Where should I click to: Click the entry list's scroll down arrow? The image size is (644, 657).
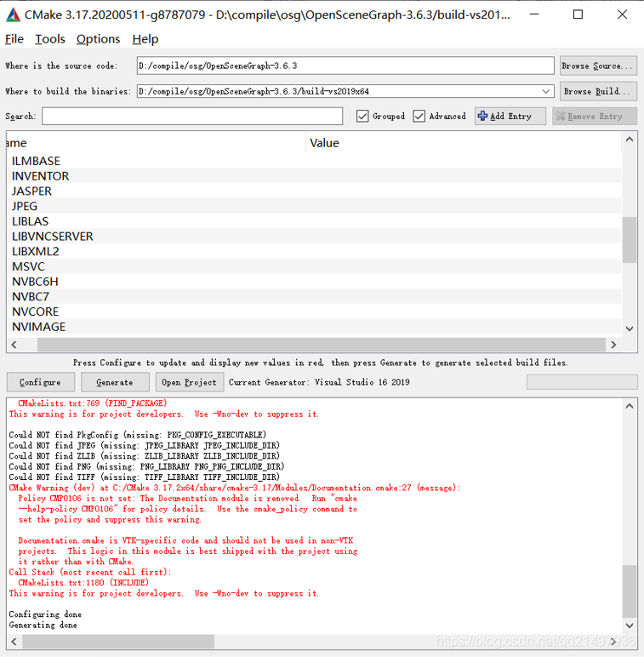coord(629,328)
